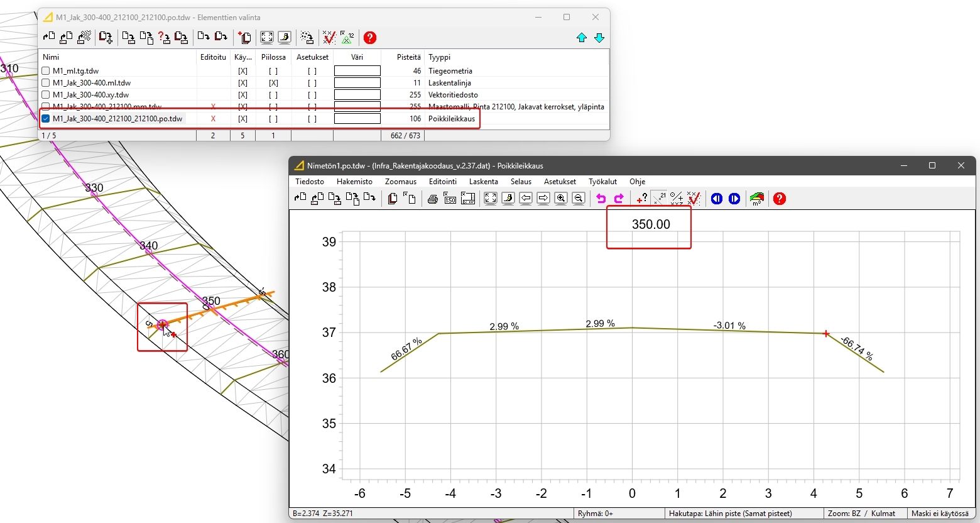Open the Työkalut menu
980x523 pixels.
[602, 182]
